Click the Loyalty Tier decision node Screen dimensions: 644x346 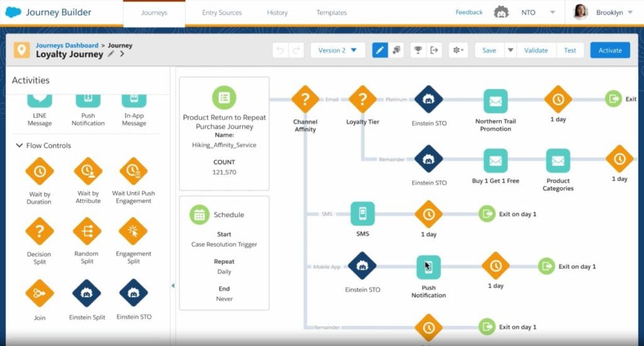tap(363, 99)
